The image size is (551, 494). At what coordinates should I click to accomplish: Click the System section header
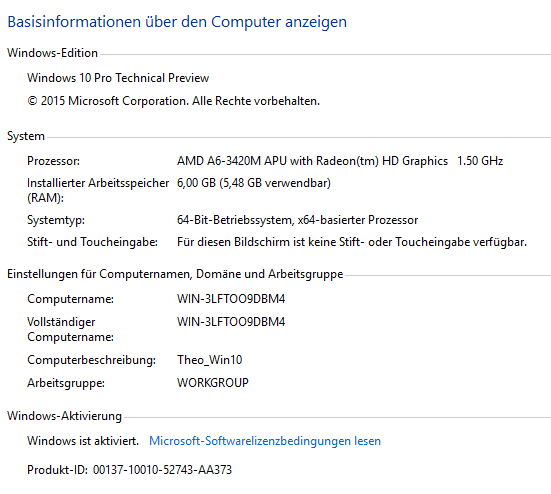26,136
